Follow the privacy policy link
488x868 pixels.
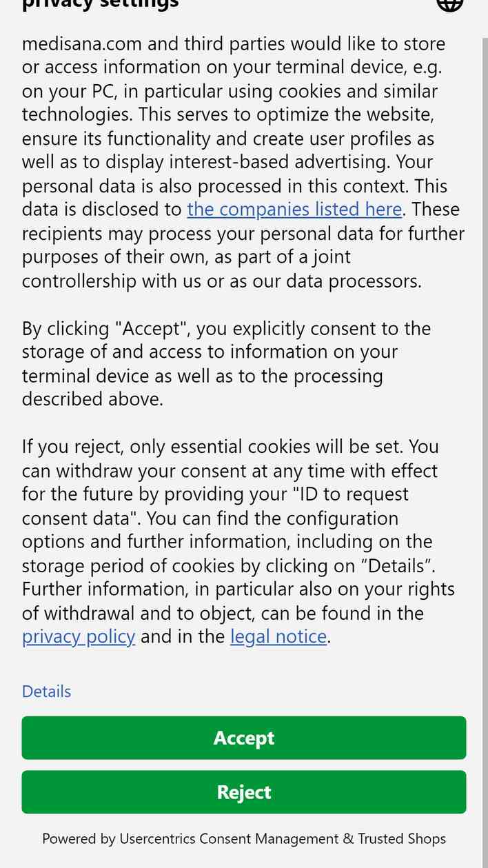click(79, 636)
